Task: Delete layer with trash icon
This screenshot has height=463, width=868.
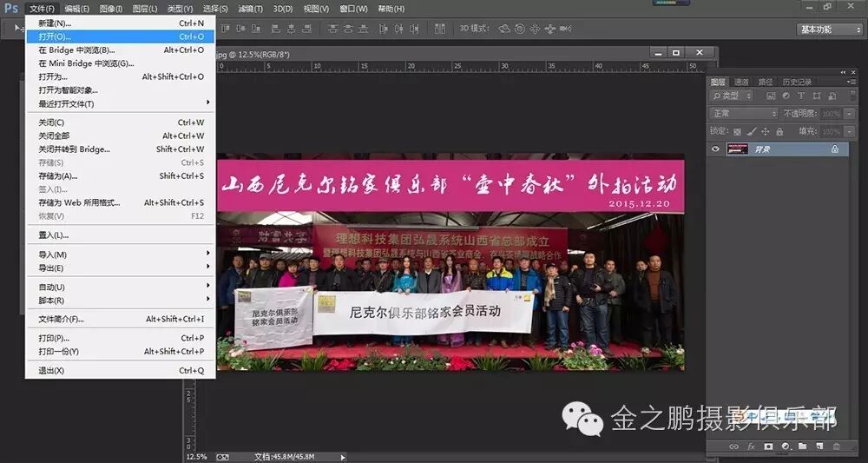Action: click(x=837, y=446)
